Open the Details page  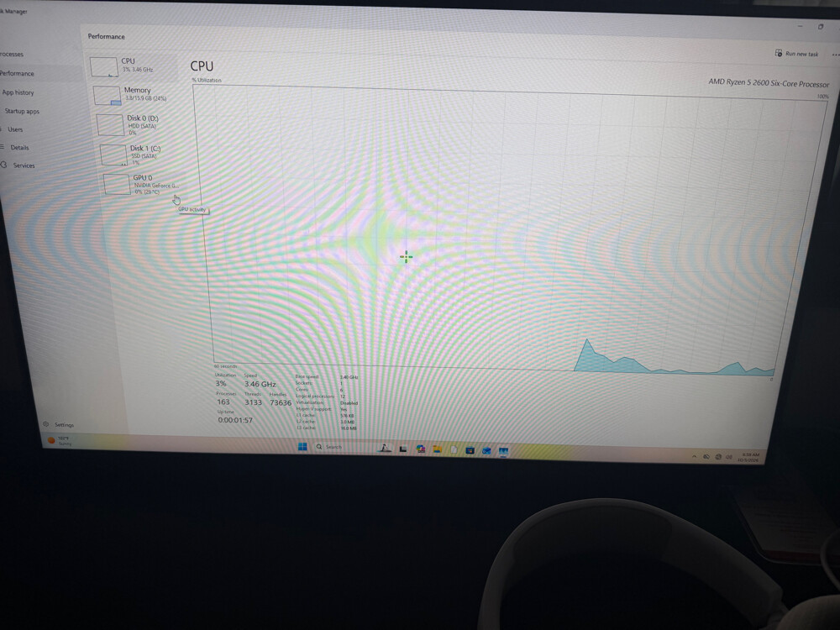coord(19,147)
